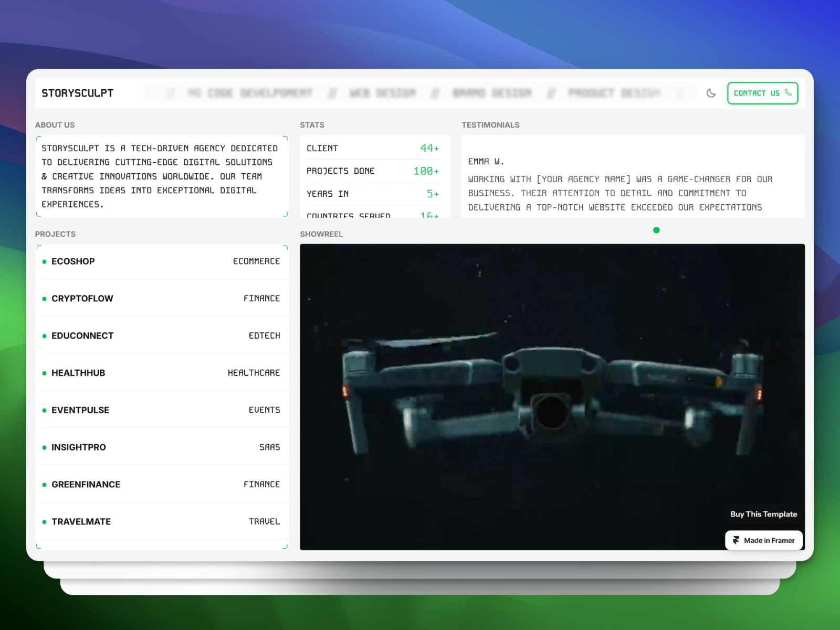Open the Made in Framer badge link

coord(764,540)
